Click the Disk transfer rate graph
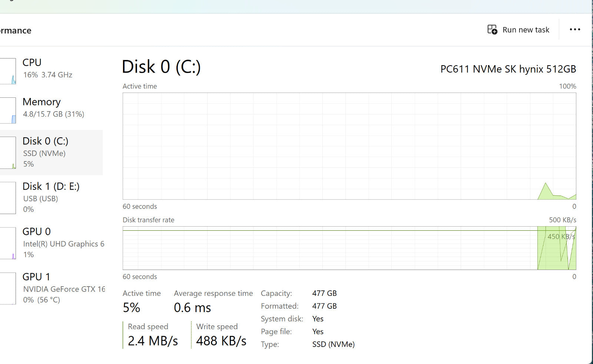Viewport: 593px width, 364px height. 349,248
